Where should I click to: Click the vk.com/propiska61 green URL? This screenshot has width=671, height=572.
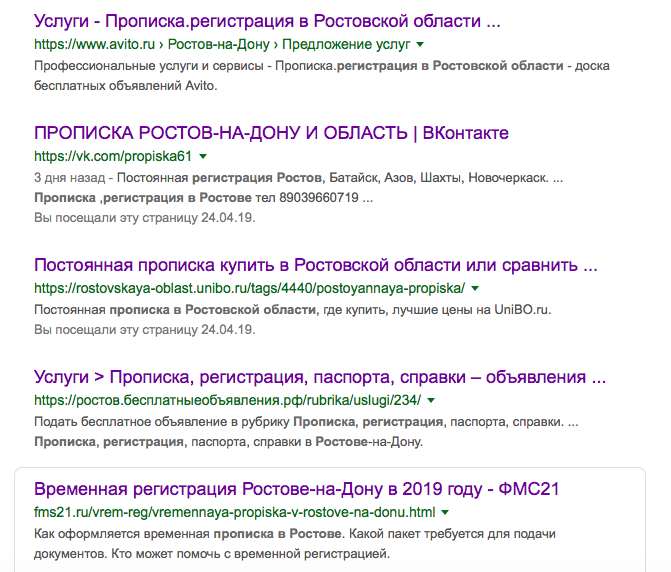(x=112, y=157)
